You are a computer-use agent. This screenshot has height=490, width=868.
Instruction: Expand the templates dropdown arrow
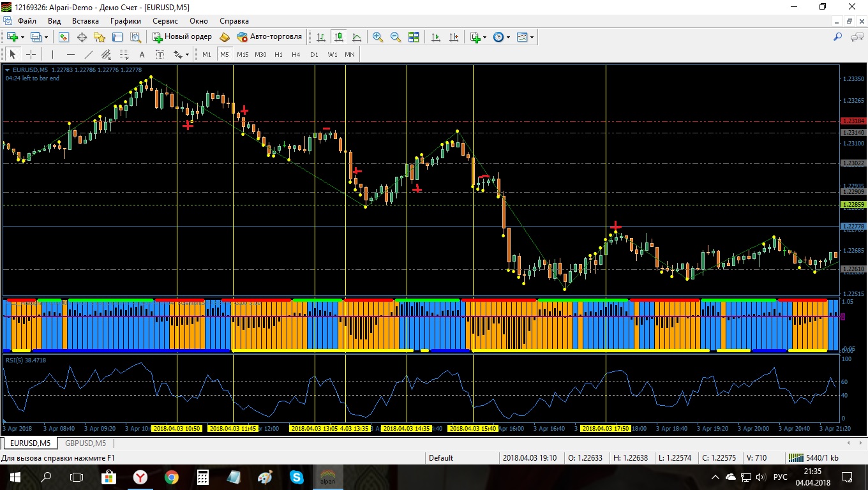(x=532, y=37)
